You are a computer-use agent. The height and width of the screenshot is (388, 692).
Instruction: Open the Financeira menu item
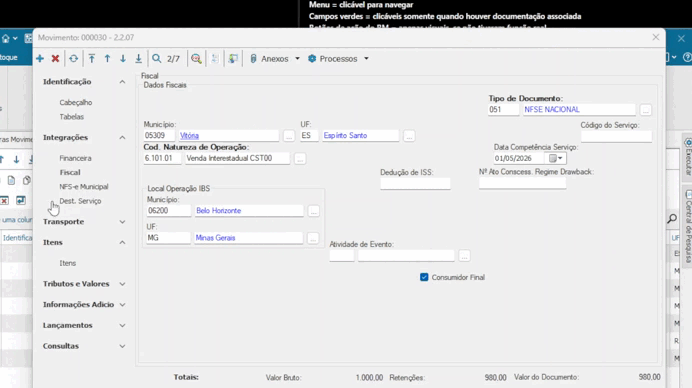click(x=75, y=158)
